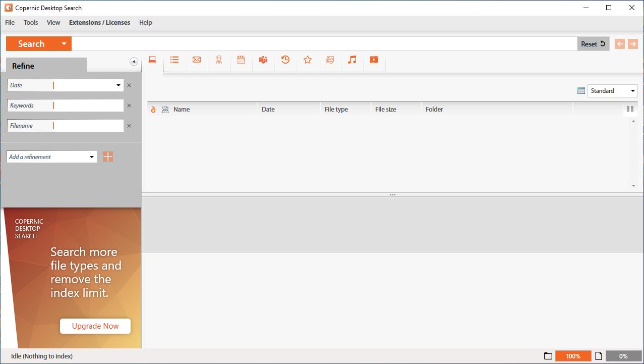Click the Filename refinement input field
This screenshot has width=644, height=364.
pyautogui.click(x=88, y=126)
